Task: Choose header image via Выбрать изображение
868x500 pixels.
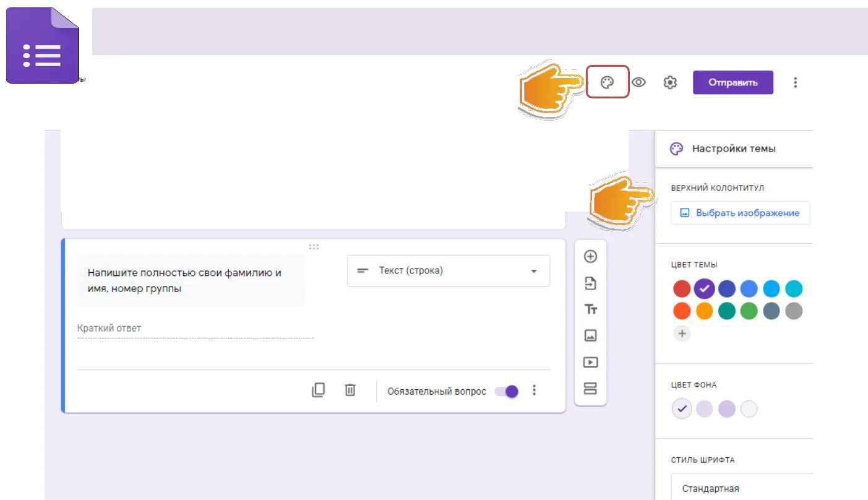Action: point(741,213)
